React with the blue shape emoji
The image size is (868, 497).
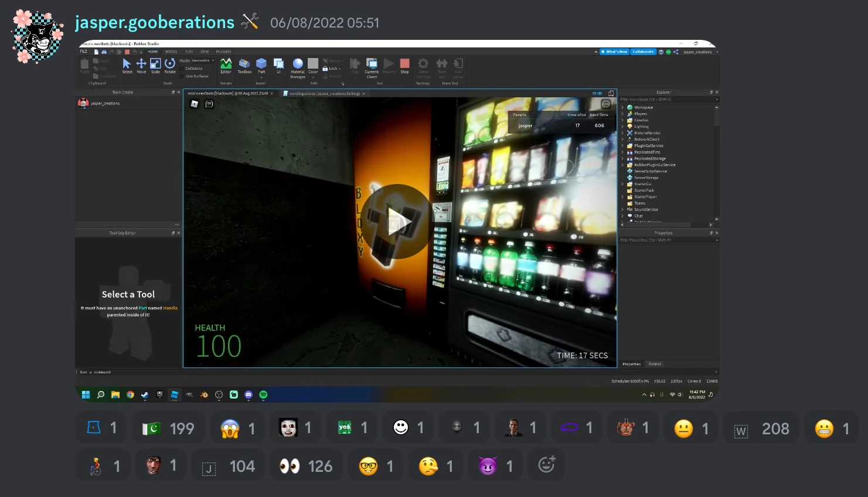(x=102, y=428)
